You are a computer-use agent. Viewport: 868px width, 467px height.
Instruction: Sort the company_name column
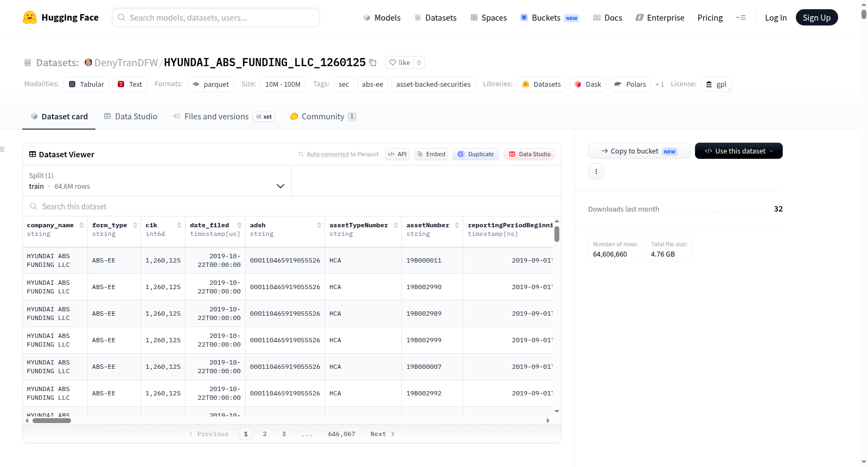81,225
